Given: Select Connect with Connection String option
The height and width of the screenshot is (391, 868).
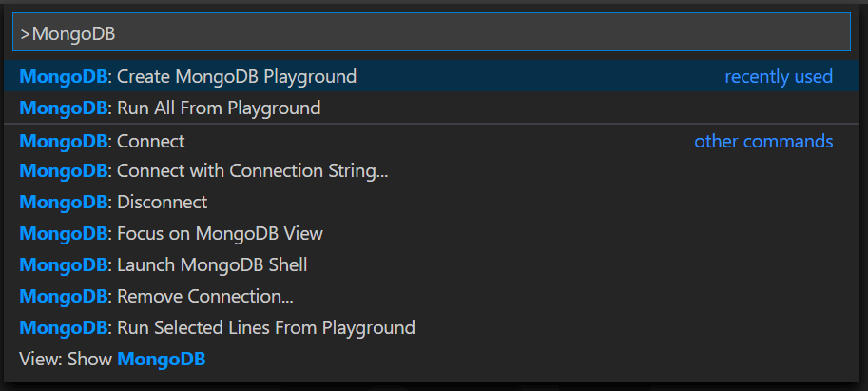Looking at the screenshot, I should pos(252,171).
